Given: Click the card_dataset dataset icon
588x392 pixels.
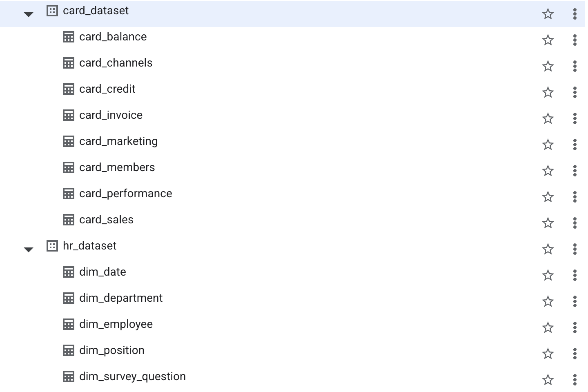Looking at the screenshot, I should 52,11.
